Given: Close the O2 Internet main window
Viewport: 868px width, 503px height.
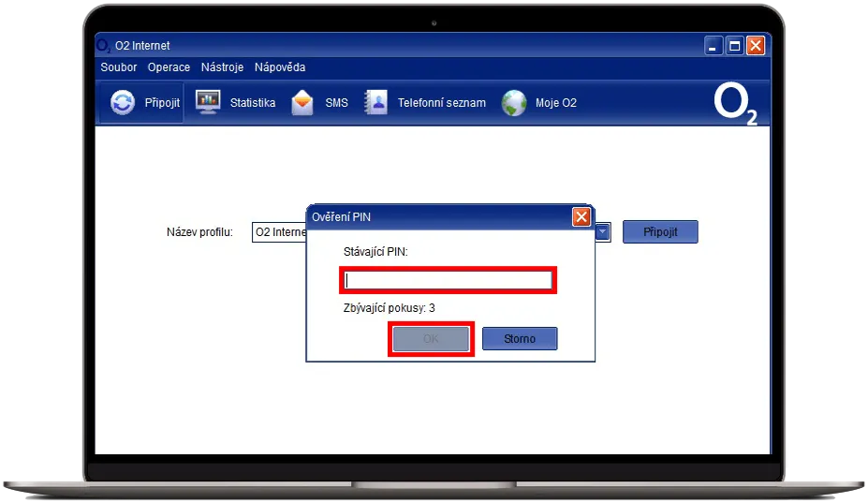Looking at the screenshot, I should click(755, 46).
